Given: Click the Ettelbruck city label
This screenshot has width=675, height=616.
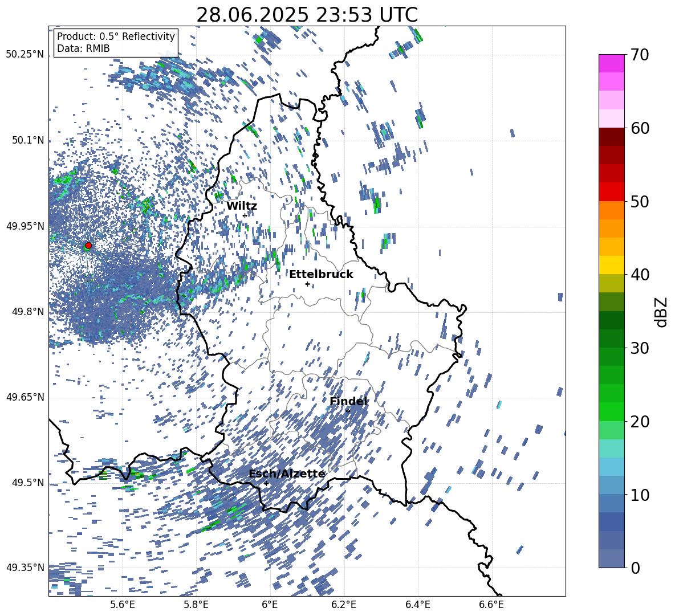Looking at the screenshot, I should pos(321,275).
